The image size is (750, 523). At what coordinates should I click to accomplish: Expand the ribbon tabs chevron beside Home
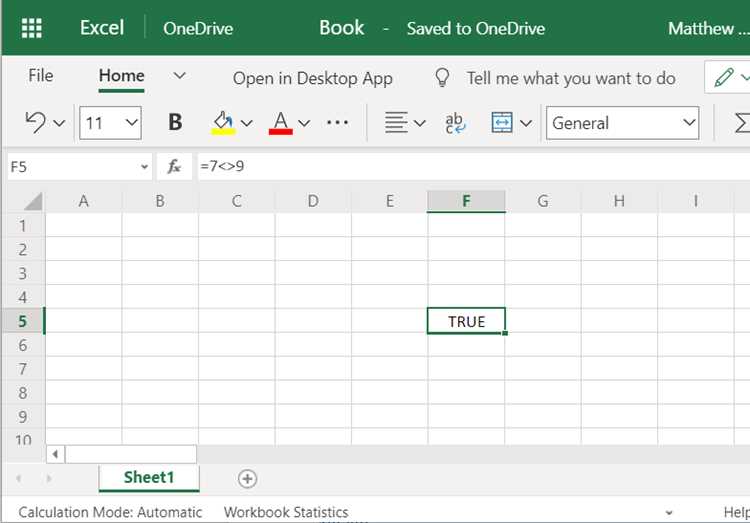179,76
